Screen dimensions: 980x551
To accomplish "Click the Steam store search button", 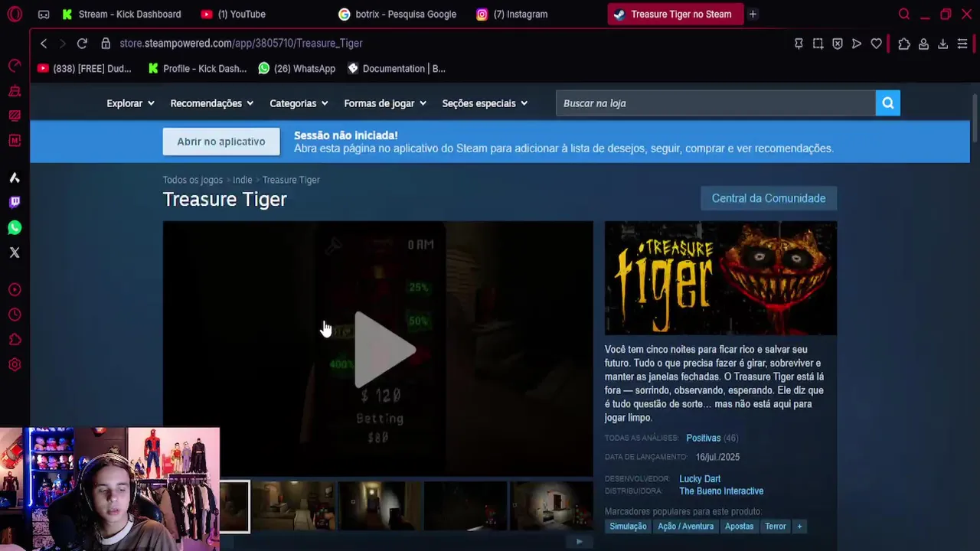I will [x=888, y=103].
